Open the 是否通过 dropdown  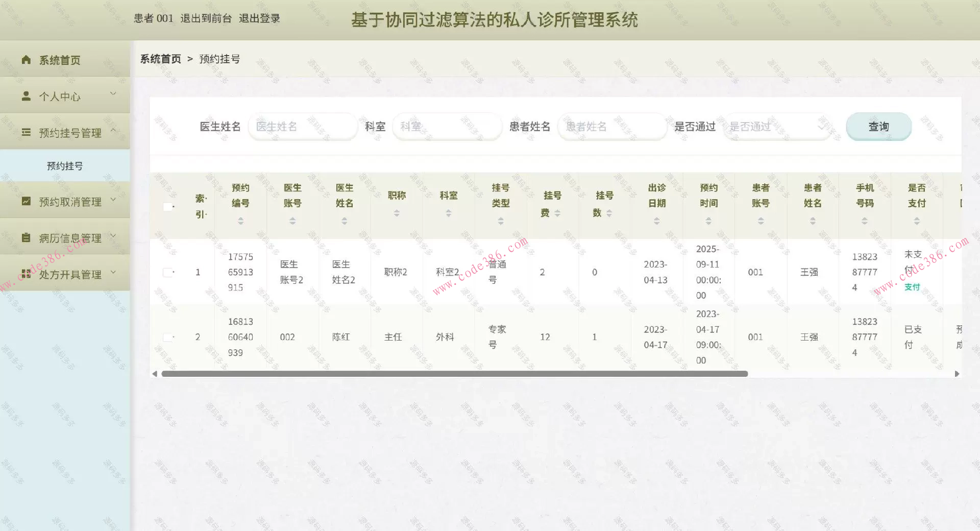777,126
